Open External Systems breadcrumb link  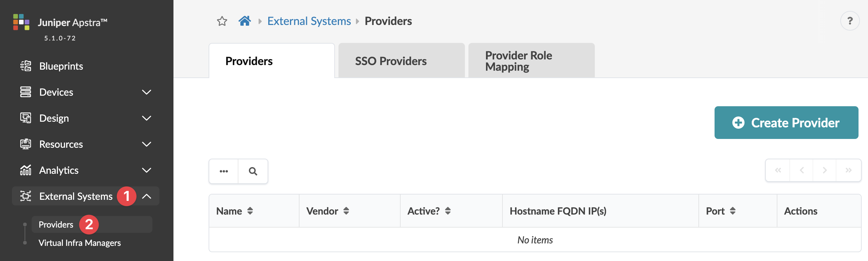(x=309, y=21)
